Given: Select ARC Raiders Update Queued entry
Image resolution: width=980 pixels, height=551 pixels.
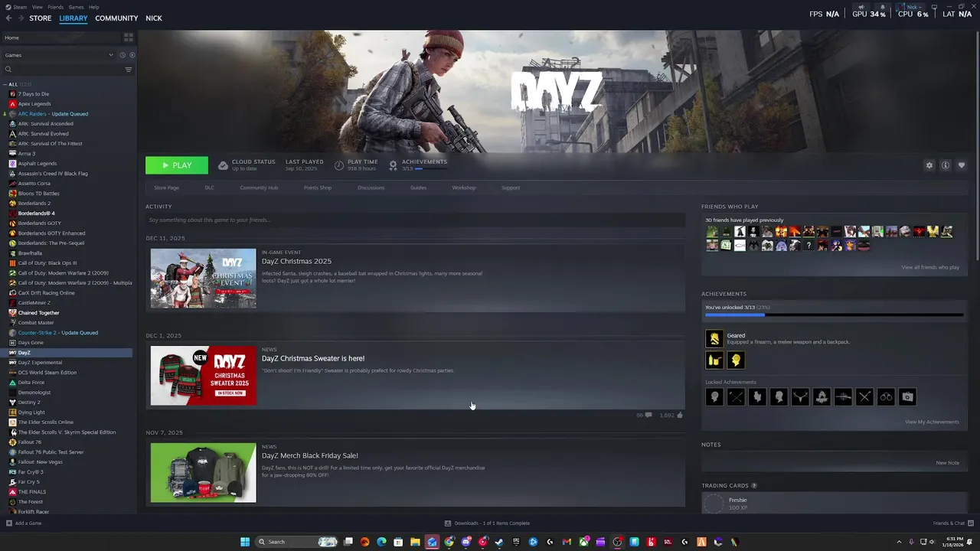Looking at the screenshot, I should click(53, 114).
